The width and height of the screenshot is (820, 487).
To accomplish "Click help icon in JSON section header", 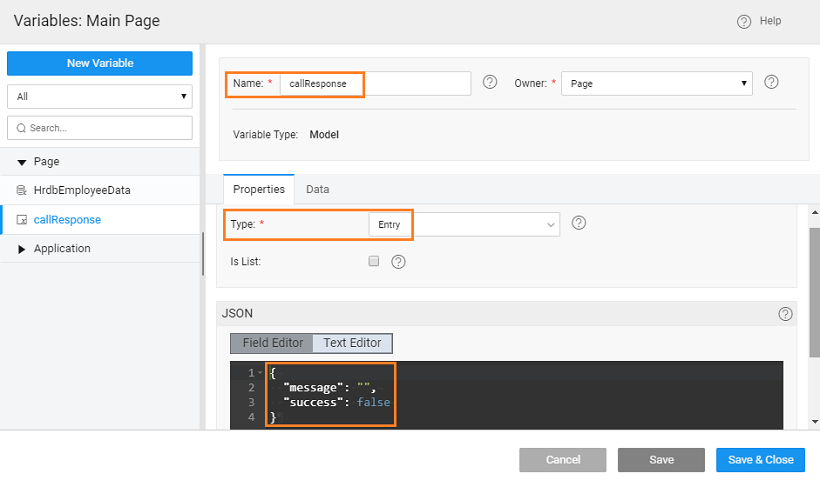I will [x=785, y=314].
